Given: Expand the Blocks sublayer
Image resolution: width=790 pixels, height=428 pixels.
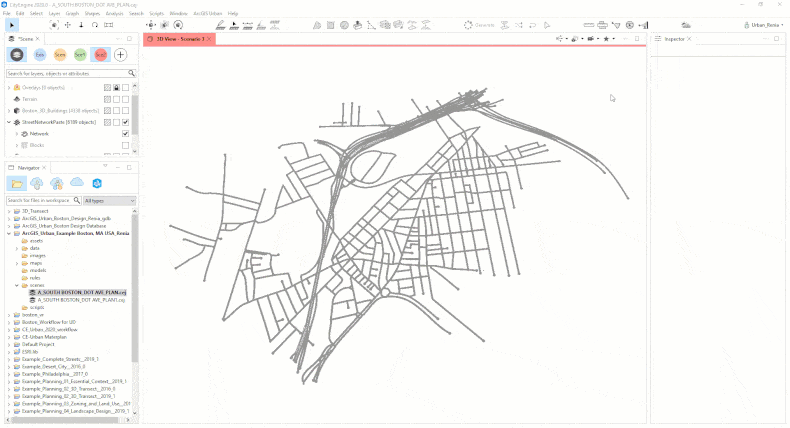Looking at the screenshot, I should [17, 145].
